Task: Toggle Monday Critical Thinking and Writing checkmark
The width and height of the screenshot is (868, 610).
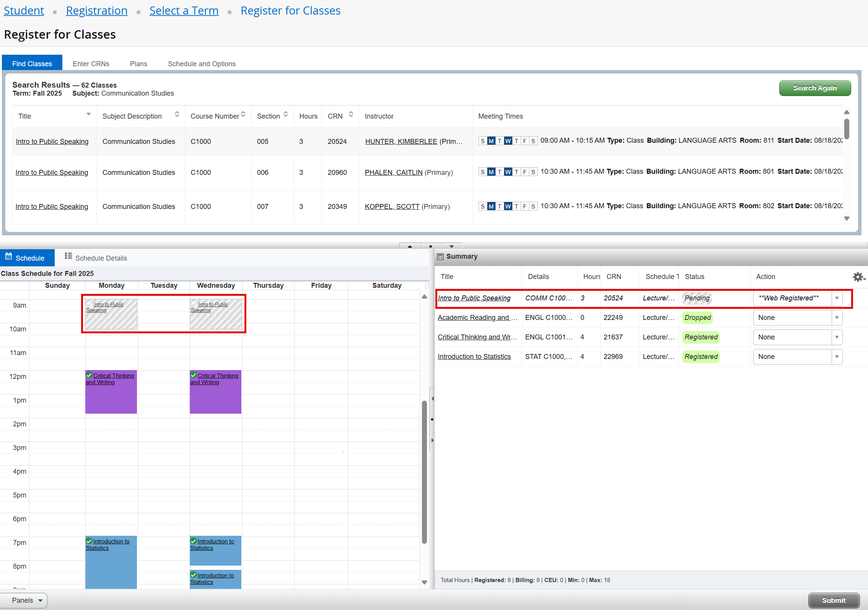Action: click(x=89, y=375)
